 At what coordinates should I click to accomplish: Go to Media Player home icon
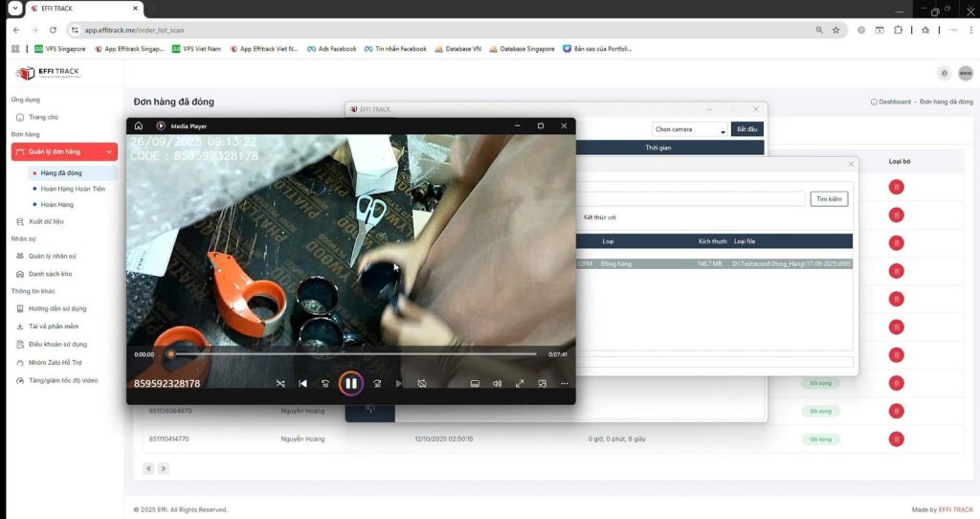point(139,125)
